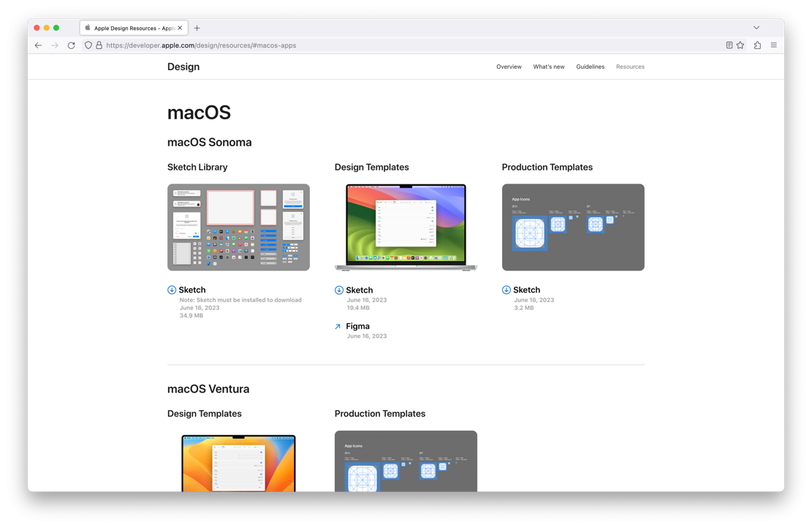812x528 pixels.
Task: Close the Apple Design Resources tab
Action: 181,28
